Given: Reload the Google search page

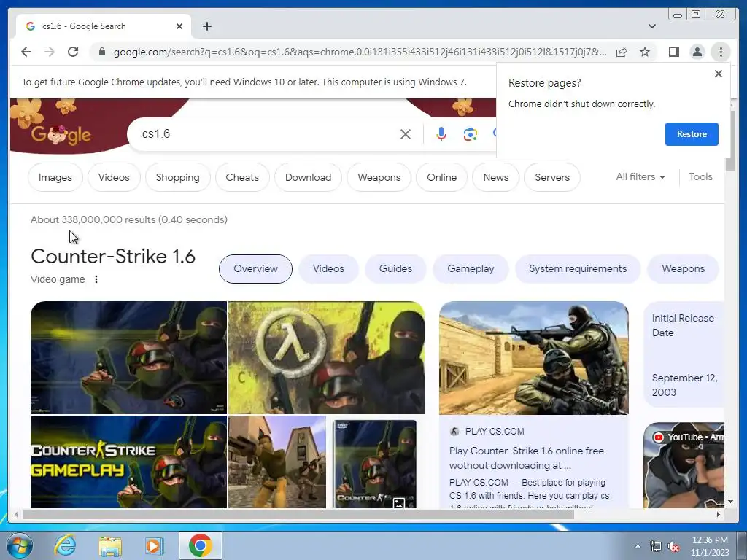Looking at the screenshot, I should 73,52.
